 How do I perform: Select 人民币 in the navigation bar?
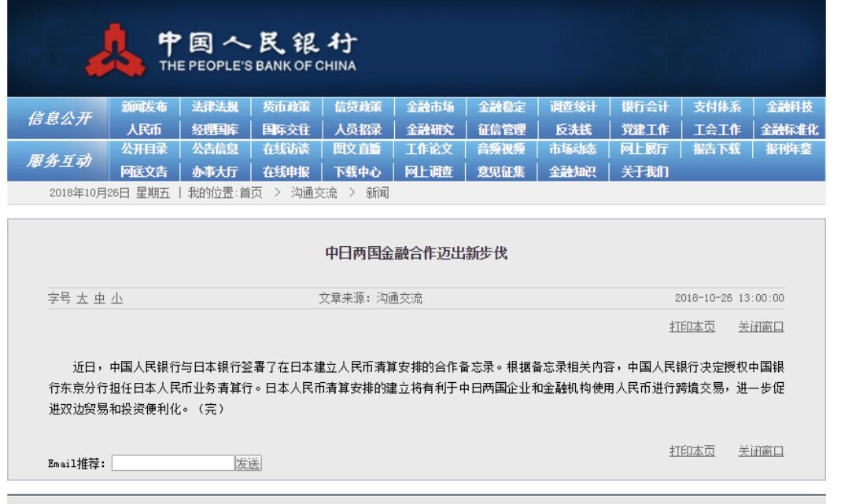[144, 130]
